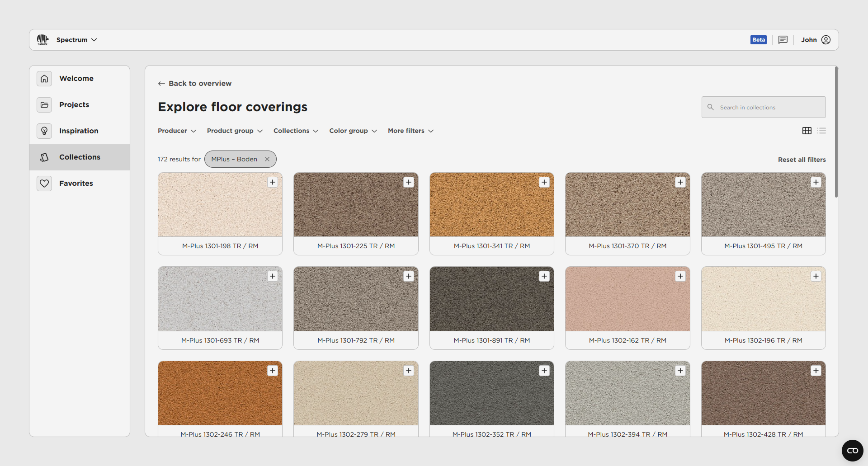Open John's user profile icon
Viewport: 868px width, 466px height.
click(x=826, y=40)
